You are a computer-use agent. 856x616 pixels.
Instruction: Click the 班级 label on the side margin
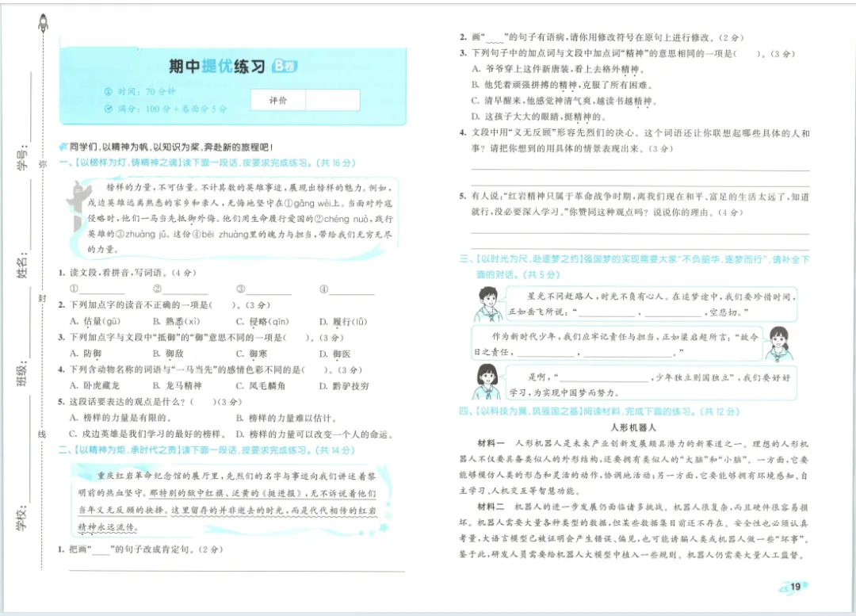click(x=23, y=373)
